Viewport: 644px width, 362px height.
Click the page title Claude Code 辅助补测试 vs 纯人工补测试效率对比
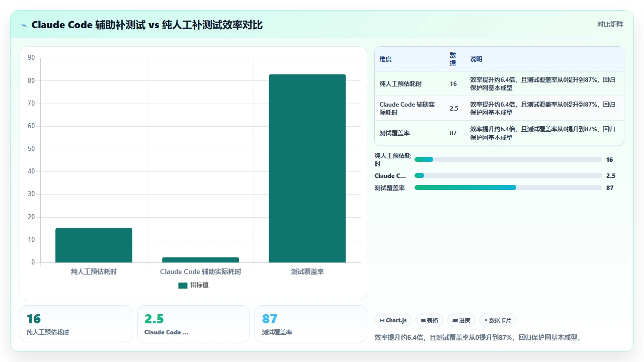point(147,25)
